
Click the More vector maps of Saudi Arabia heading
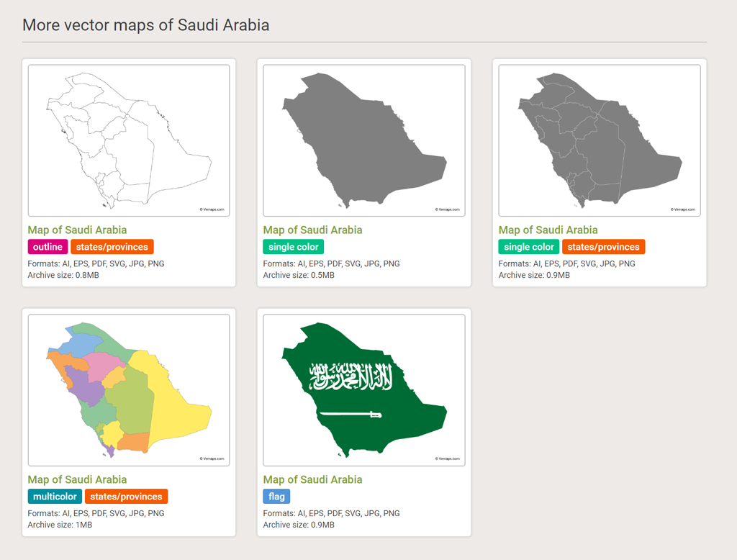[145, 25]
